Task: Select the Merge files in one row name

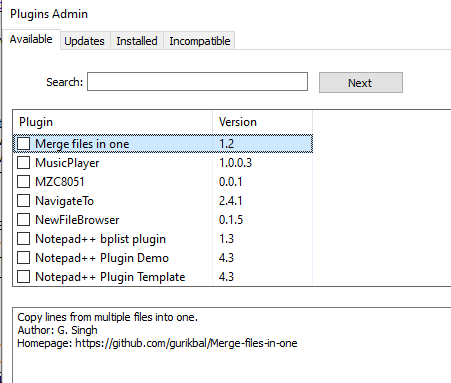Action: click(x=82, y=144)
